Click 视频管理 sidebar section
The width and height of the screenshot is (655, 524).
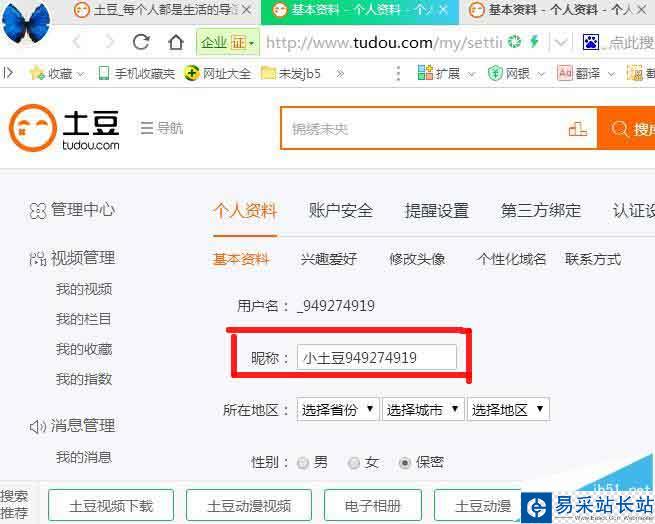tap(72, 258)
